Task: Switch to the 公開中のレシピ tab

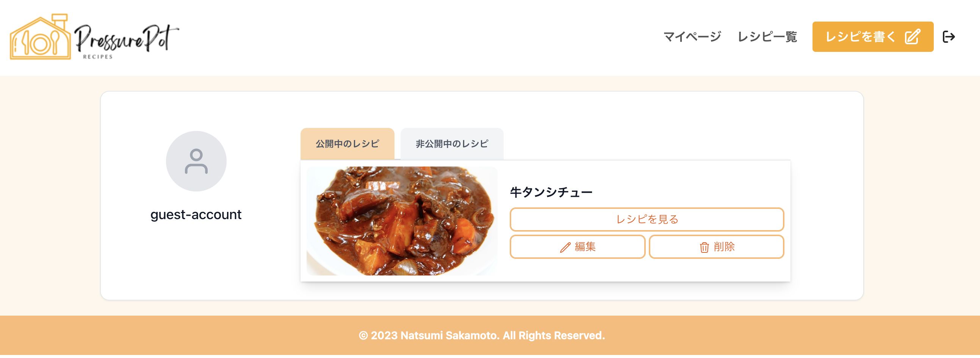Action: pos(347,143)
